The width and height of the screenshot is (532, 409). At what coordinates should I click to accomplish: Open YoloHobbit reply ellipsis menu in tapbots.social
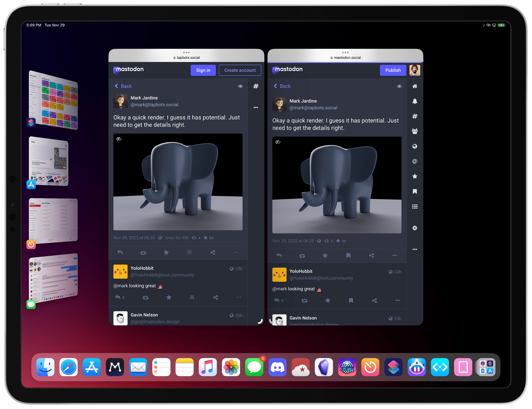(239, 297)
